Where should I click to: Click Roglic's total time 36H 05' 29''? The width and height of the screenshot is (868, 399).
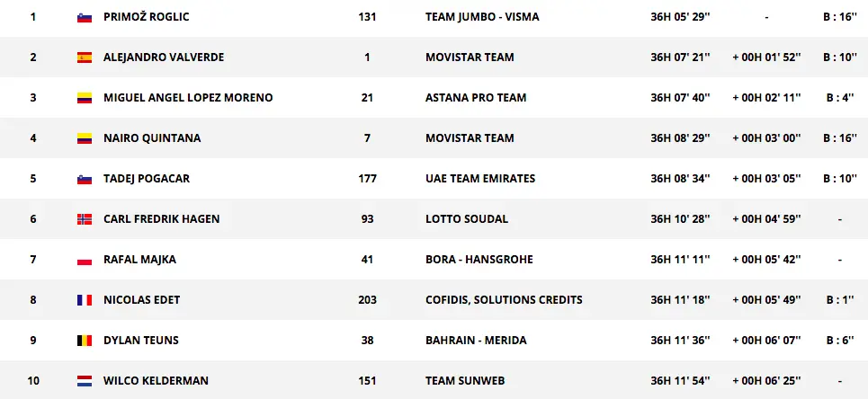680,17
